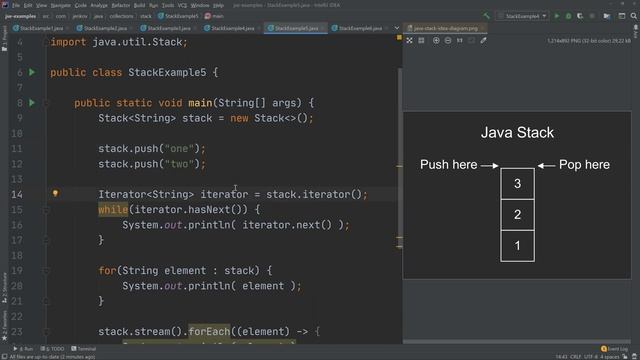Image resolution: width=640 pixels, height=360 pixels.
Task: Collapse lambda fold on line 23
Action: (46, 331)
